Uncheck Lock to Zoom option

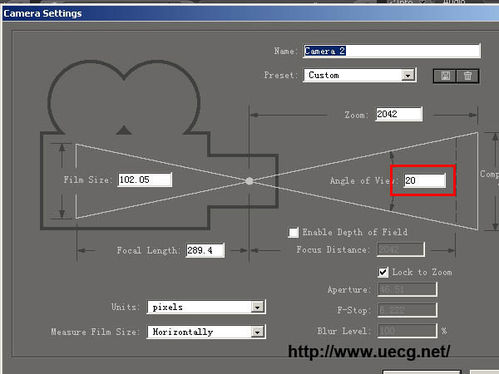tap(383, 272)
